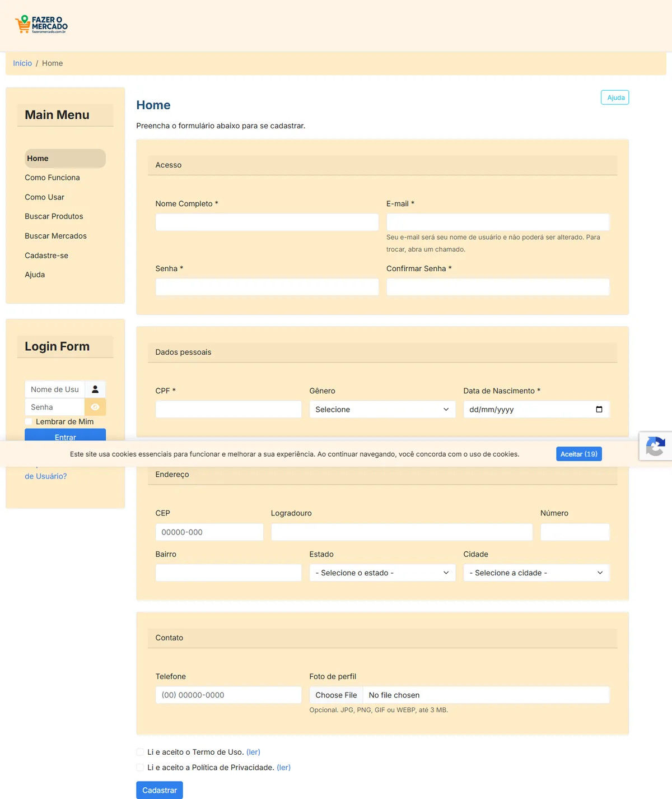Focus the Nome Completo input field
Screen dimensions: 672x799
coord(267,222)
